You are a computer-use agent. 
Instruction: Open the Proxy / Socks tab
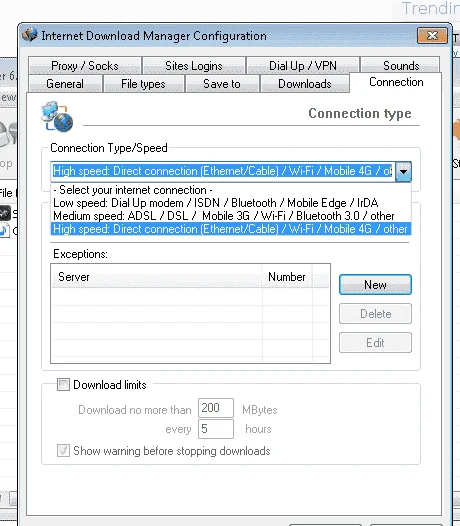coord(85,65)
